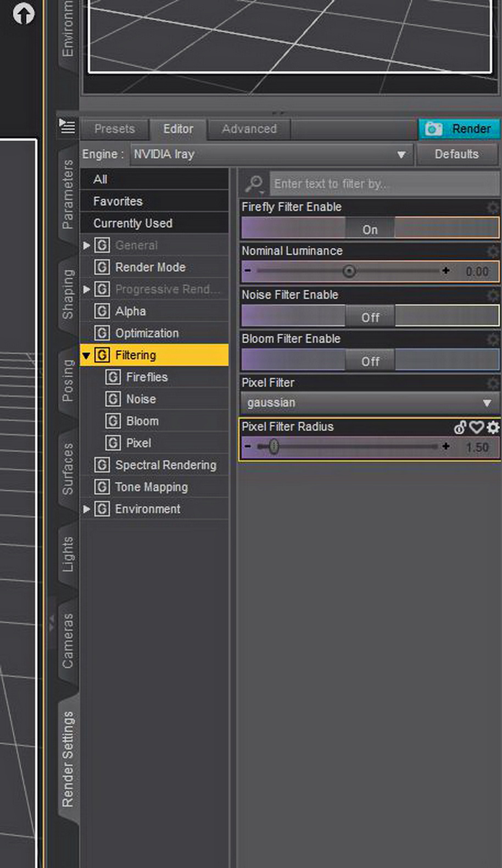Open the Shaping side tab

(x=68, y=294)
